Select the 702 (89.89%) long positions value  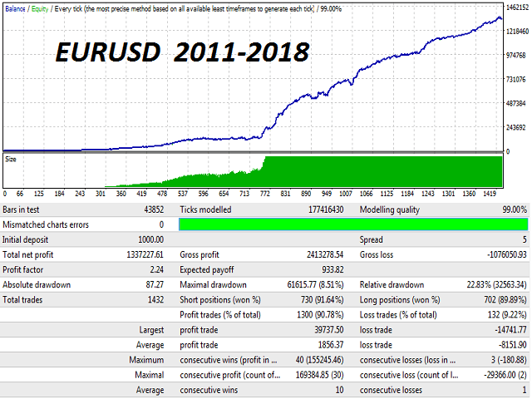point(505,300)
